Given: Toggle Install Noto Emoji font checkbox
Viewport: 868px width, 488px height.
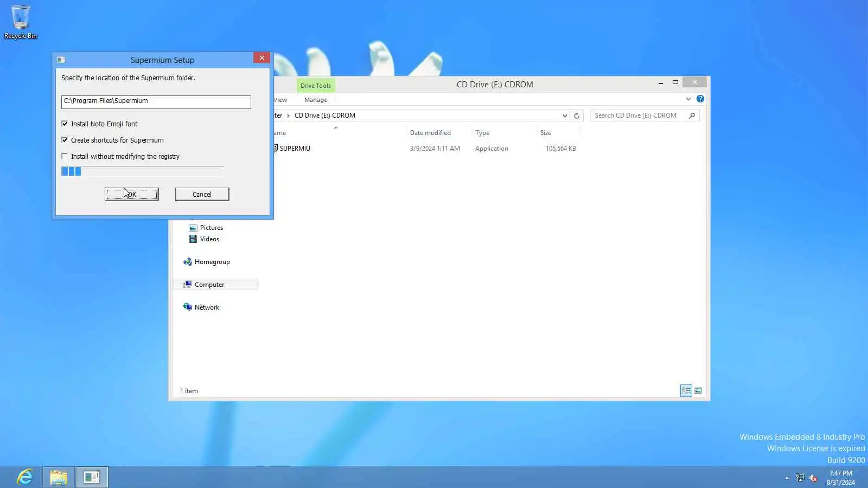Looking at the screenshot, I should [x=65, y=124].
